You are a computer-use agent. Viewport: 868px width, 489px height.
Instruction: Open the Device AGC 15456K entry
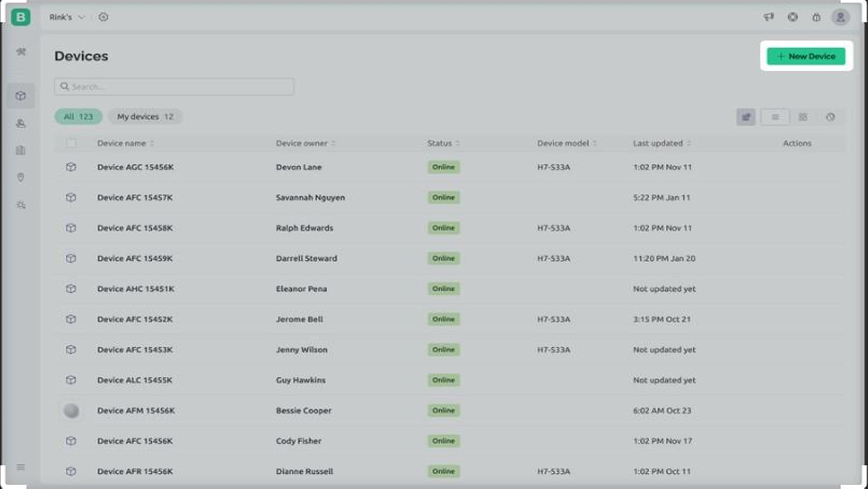click(x=135, y=167)
